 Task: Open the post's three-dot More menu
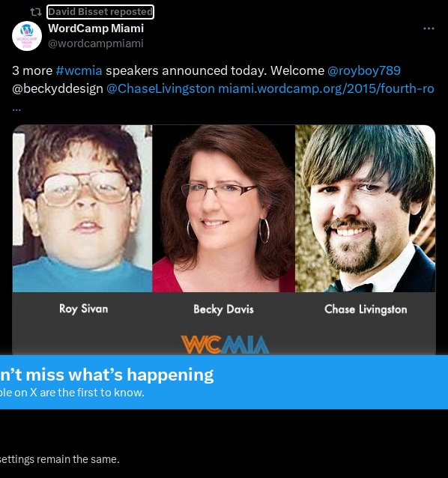point(429,28)
